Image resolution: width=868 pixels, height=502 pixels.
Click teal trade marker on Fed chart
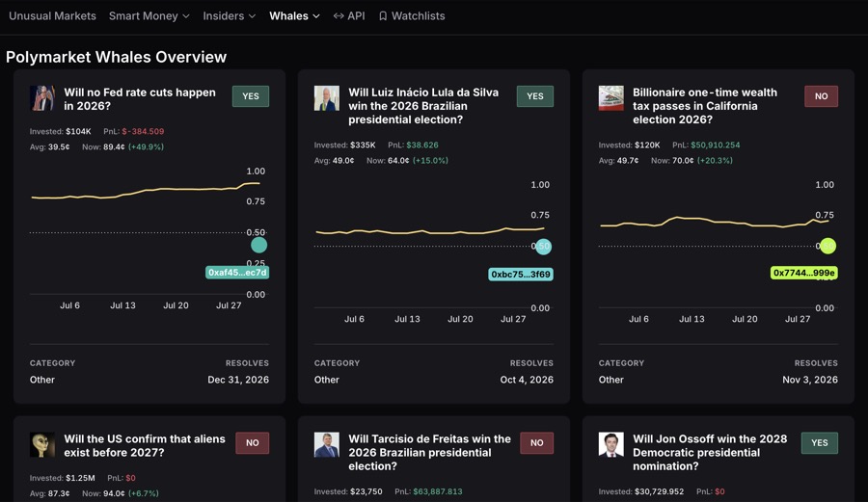coord(258,245)
